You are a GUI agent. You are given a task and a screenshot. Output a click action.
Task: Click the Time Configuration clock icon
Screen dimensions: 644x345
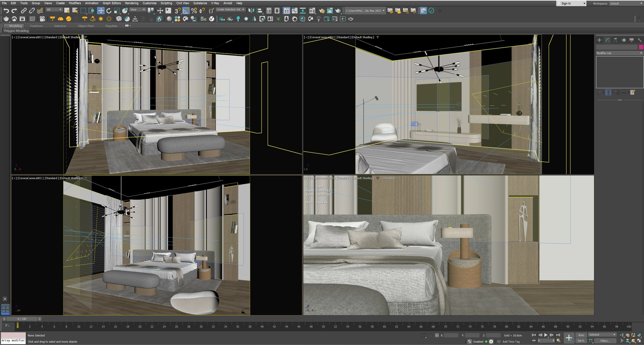click(x=558, y=341)
